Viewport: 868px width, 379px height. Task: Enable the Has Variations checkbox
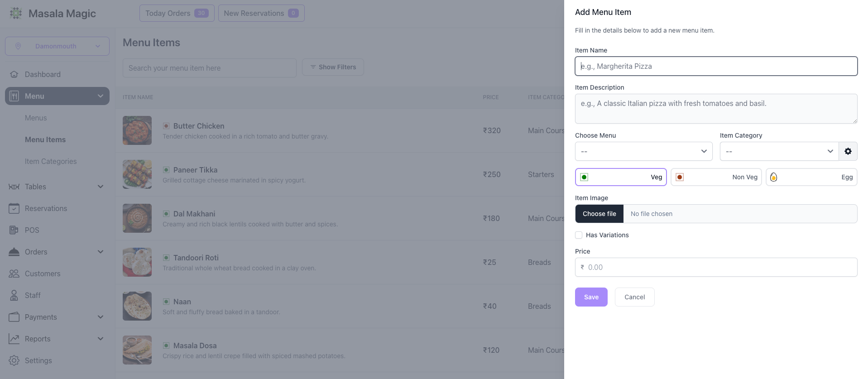pos(579,235)
